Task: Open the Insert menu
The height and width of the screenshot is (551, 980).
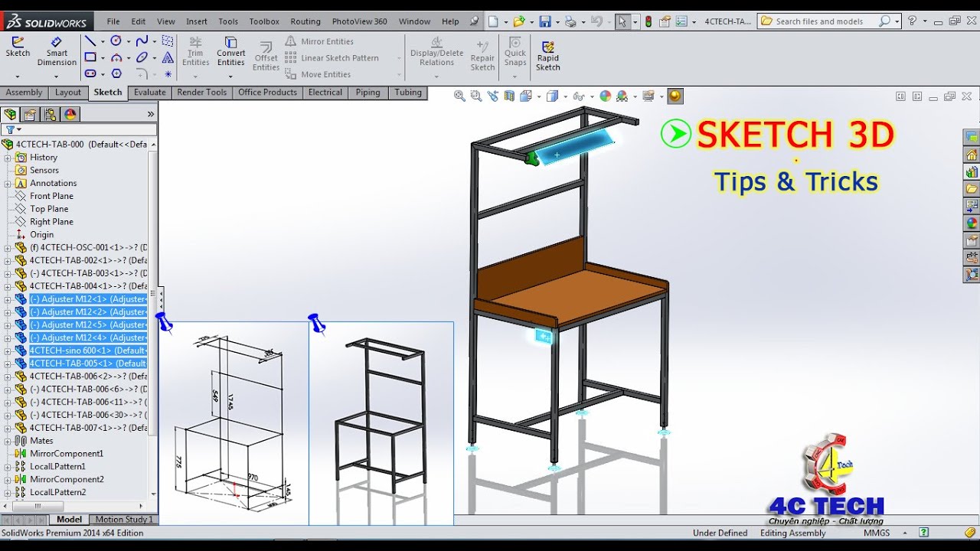Action: [197, 21]
